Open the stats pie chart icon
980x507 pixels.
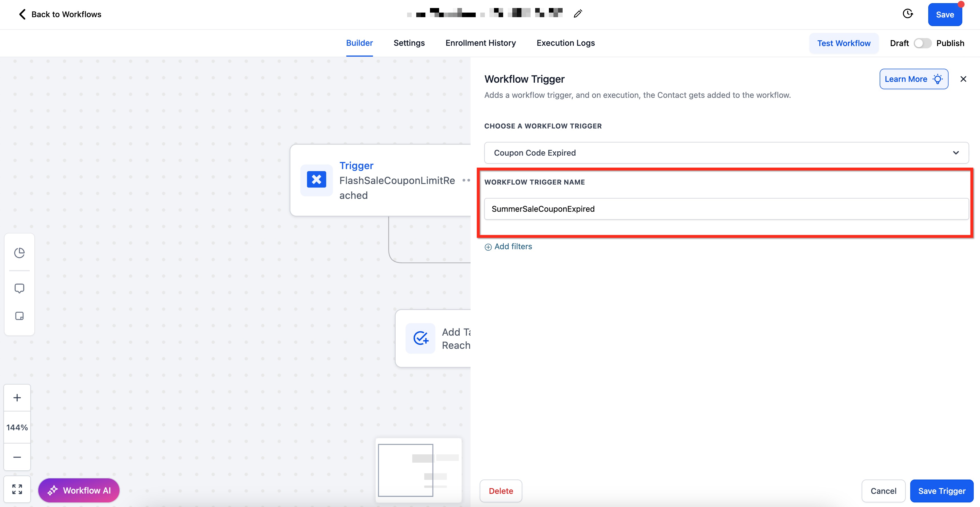pyautogui.click(x=19, y=253)
